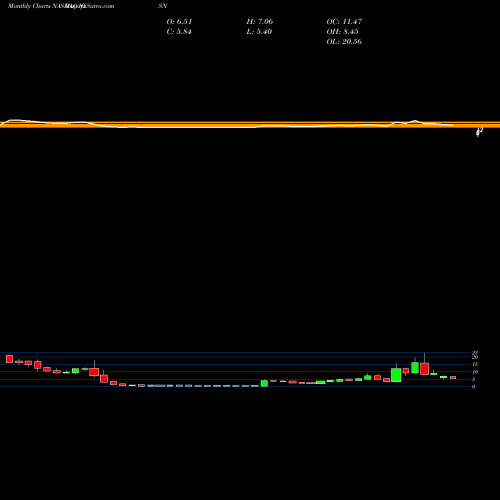Click the '15' price axis label

475,364
